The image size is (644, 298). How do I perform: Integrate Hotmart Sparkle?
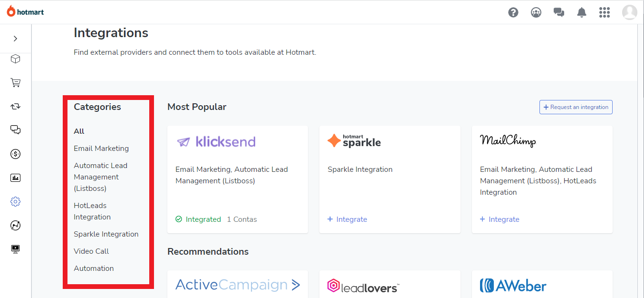pos(347,219)
